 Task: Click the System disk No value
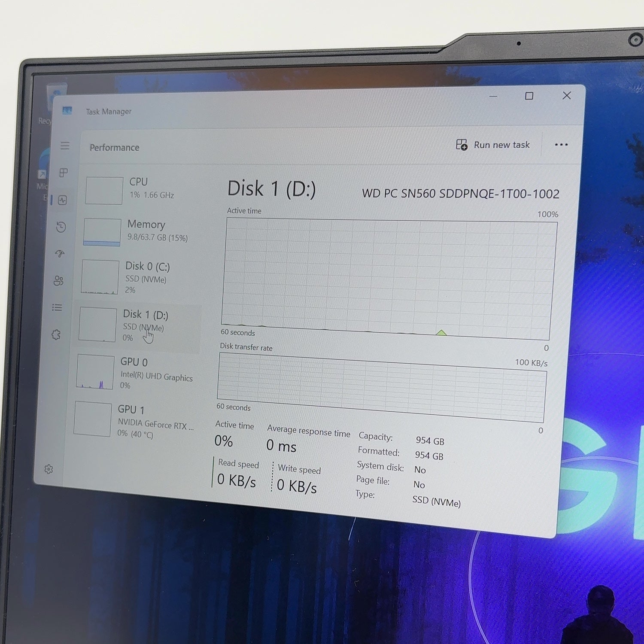[x=420, y=470]
